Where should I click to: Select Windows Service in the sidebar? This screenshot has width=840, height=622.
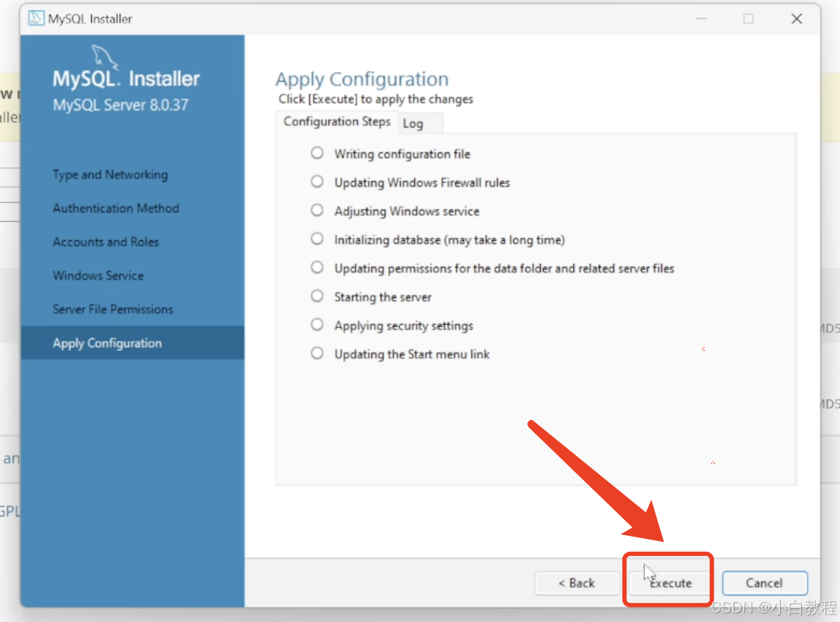[x=98, y=276]
